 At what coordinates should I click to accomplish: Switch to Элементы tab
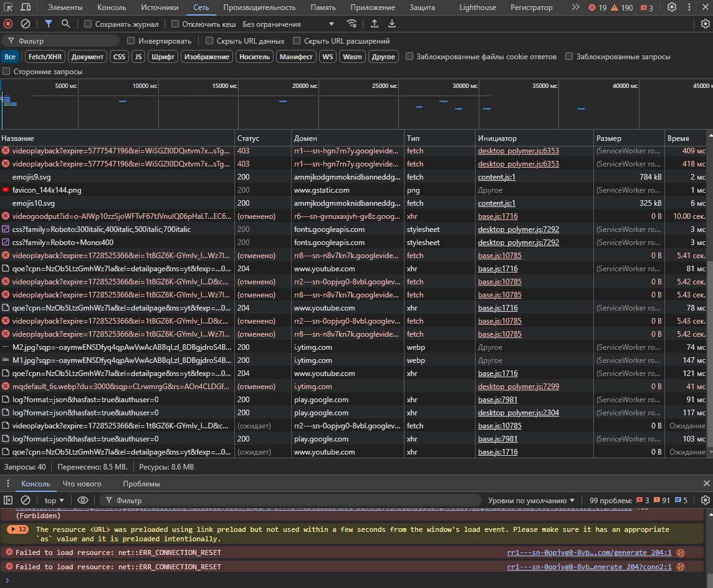65,7
